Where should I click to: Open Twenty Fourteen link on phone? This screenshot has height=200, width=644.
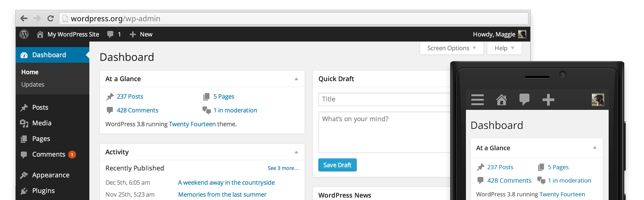[x=562, y=194]
